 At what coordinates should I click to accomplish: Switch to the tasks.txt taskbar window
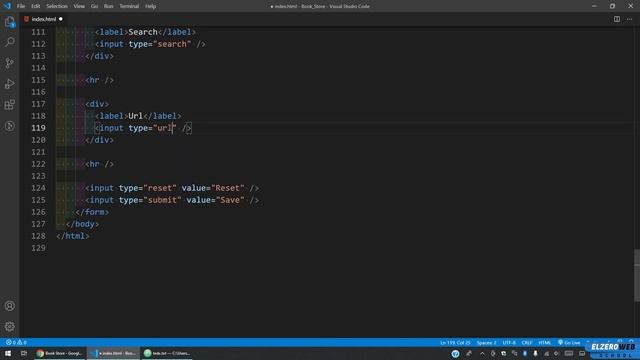(167, 353)
